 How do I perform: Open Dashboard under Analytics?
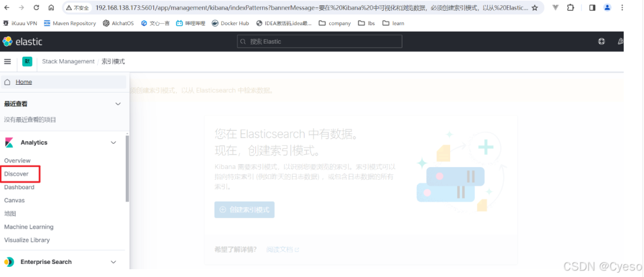pyautogui.click(x=19, y=187)
